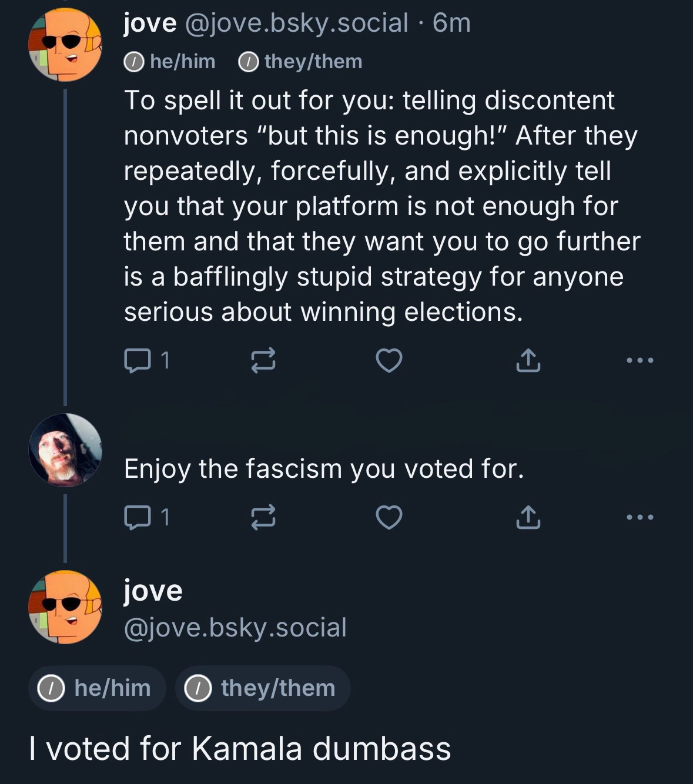Click the they/them label on top post
The width and height of the screenshot is (693, 784).
point(300,61)
